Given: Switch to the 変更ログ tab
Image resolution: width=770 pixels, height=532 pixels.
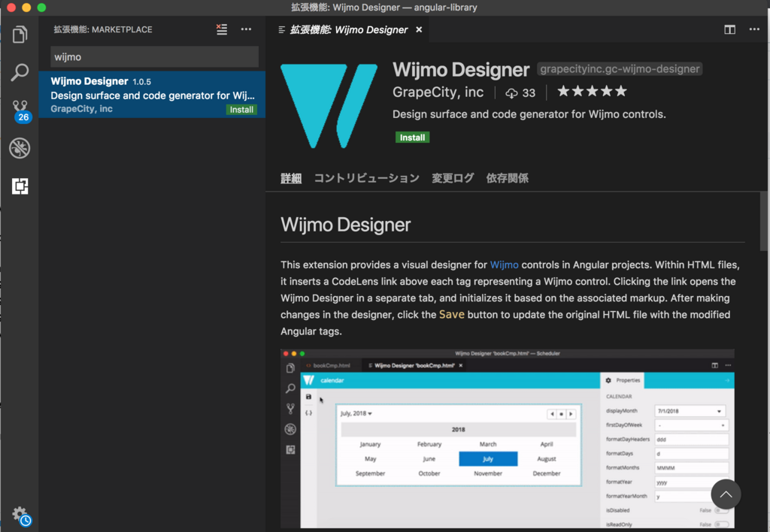Looking at the screenshot, I should tap(453, 178).
